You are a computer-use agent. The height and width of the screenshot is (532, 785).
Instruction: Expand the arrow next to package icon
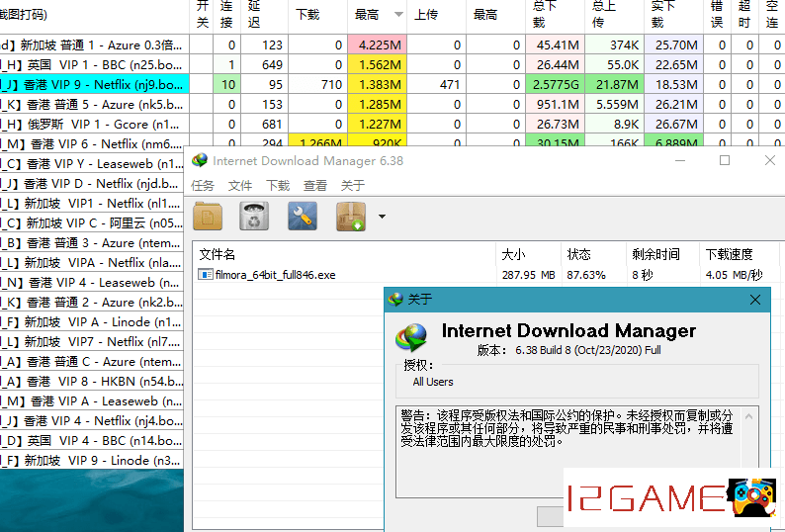tap(382, 217)
